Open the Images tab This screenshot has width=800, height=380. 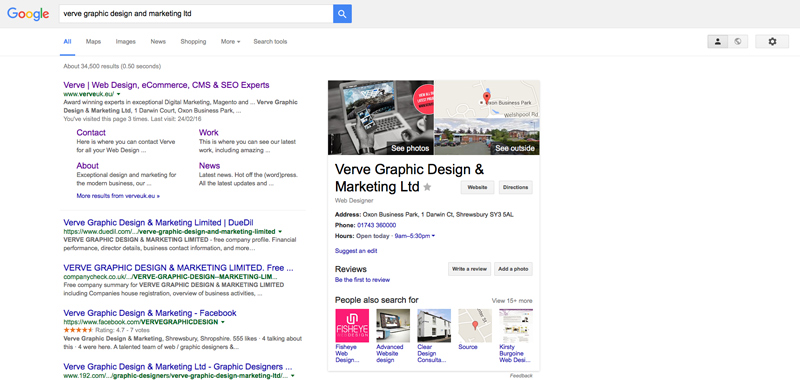pos(126,42)
